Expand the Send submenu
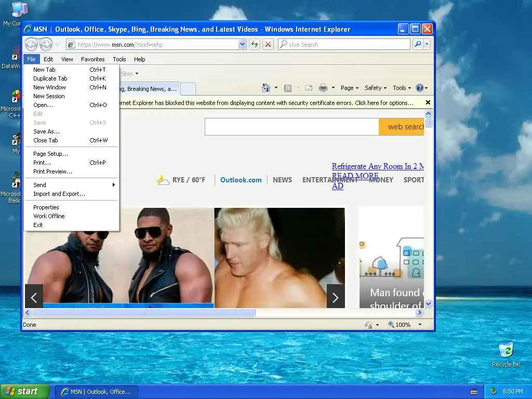Image resolution: width=532 pixels, height=399 pixels. 71,185
